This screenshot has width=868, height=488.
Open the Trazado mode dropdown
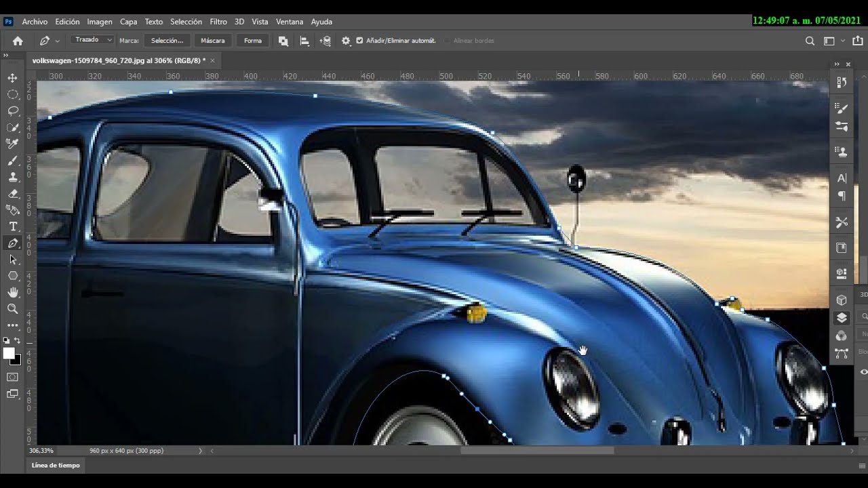coord(91,40)
